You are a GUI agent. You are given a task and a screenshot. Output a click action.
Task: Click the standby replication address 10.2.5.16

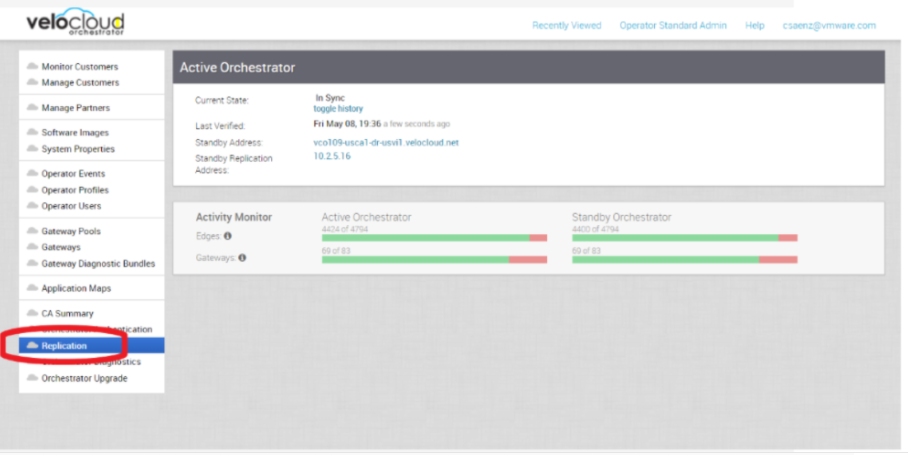click(333, 158)
